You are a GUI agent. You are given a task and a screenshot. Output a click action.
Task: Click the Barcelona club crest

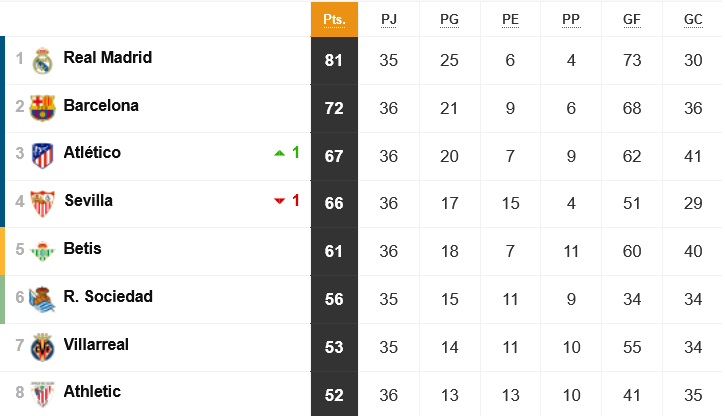(x=42, y=108)
